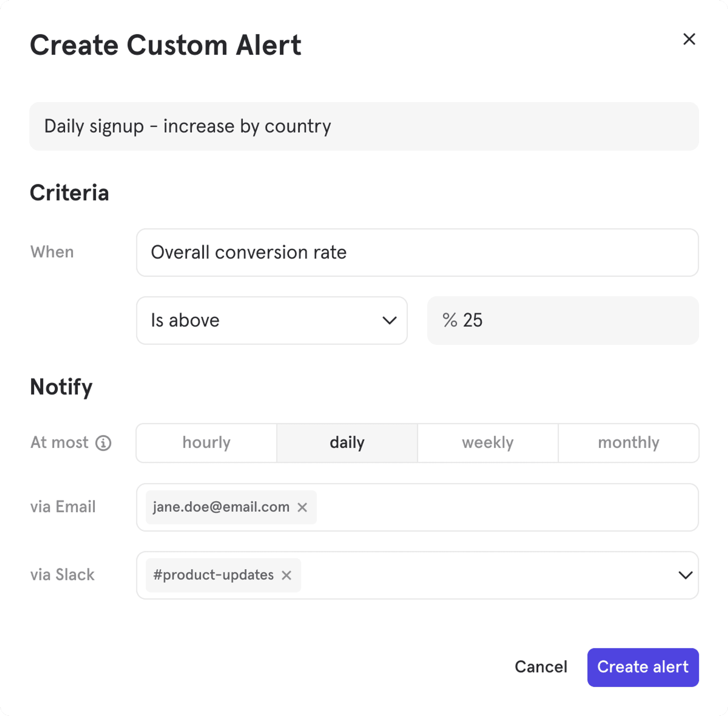Screen dimensions: 728x716
Task: Click the % 25 threshold value field
Action: (562, 320)
